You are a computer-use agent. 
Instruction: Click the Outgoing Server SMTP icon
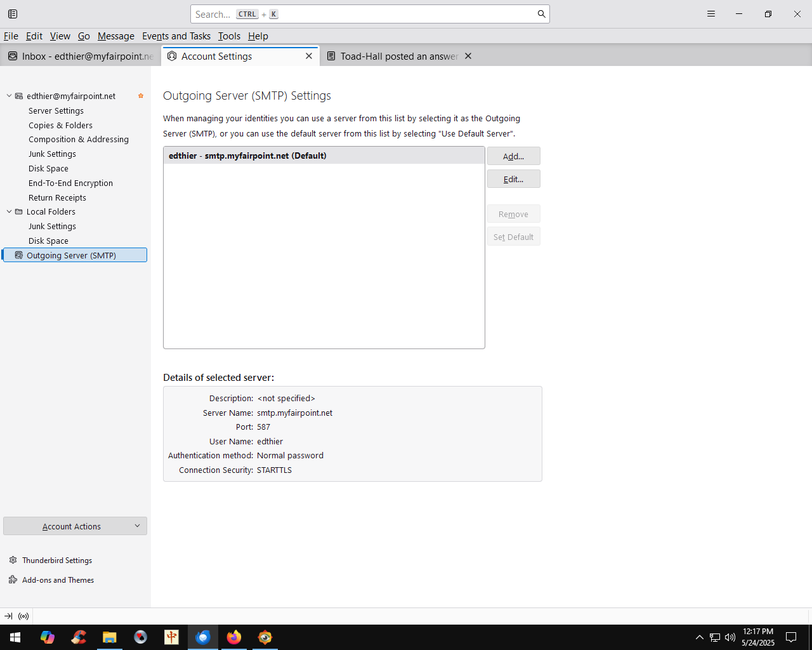click(19, 255)
